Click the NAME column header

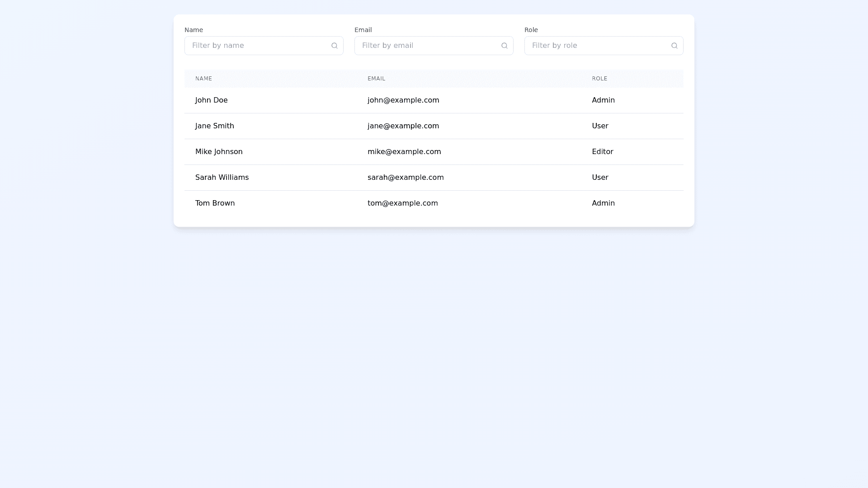[x=203, y=79]
